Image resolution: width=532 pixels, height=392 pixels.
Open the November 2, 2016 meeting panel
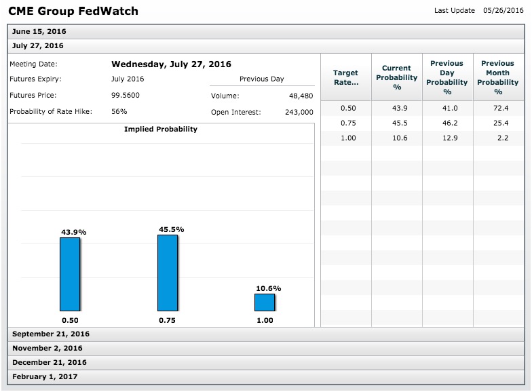tap(266, 349)
